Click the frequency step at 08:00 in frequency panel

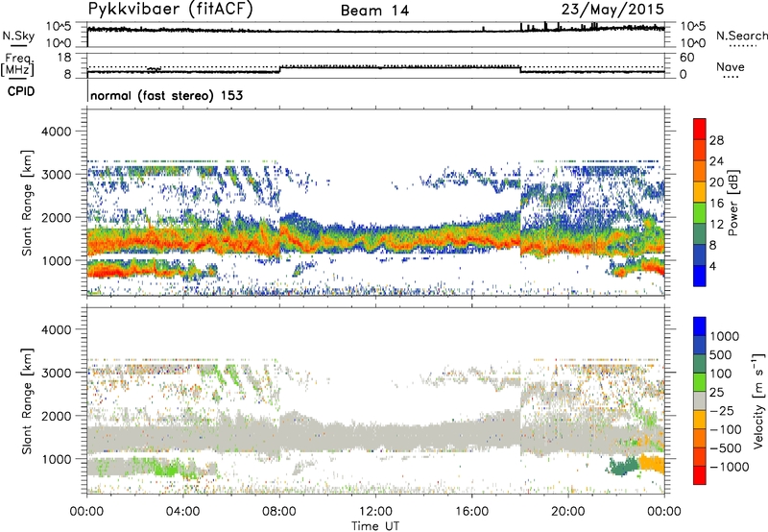point(279,69)
